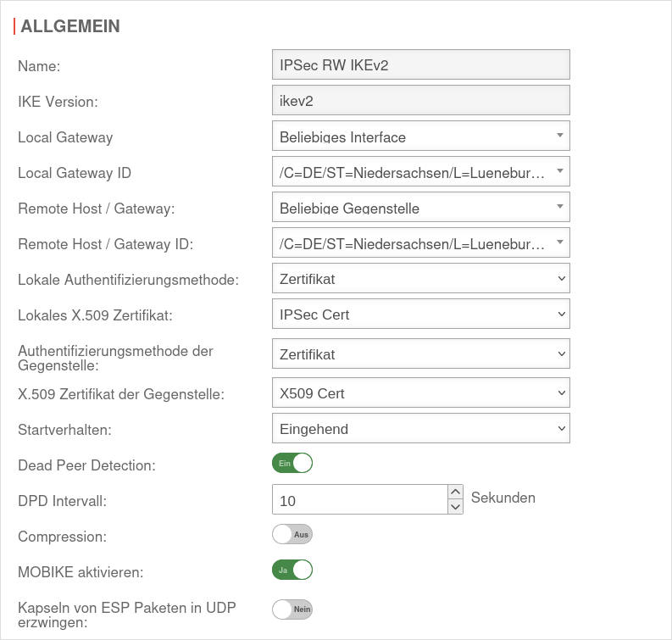
Task: Click the IKE Version field
Action: click(x=420, y=101)
